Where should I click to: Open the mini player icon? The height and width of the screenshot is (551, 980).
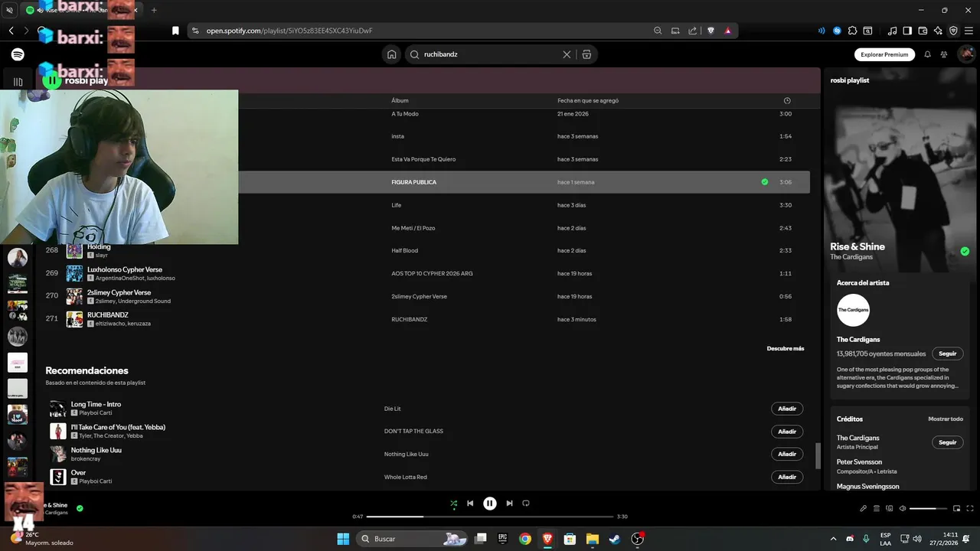[956, 508]
